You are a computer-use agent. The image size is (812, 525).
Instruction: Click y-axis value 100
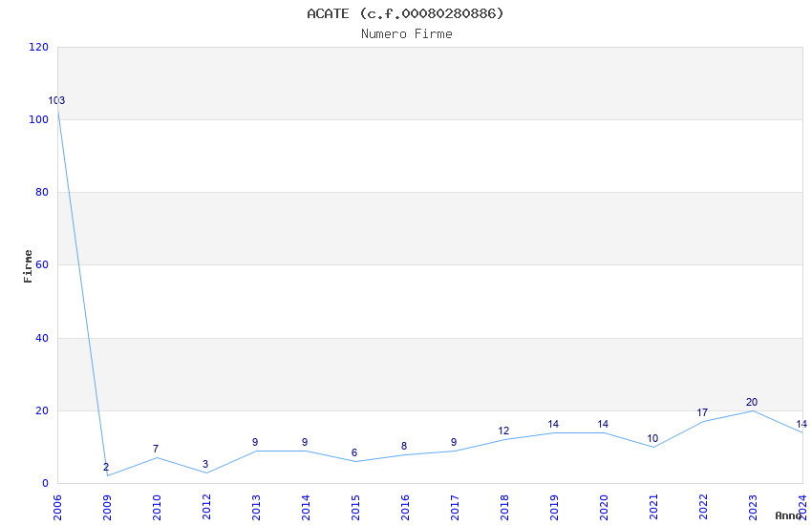[x=38, y=119]
